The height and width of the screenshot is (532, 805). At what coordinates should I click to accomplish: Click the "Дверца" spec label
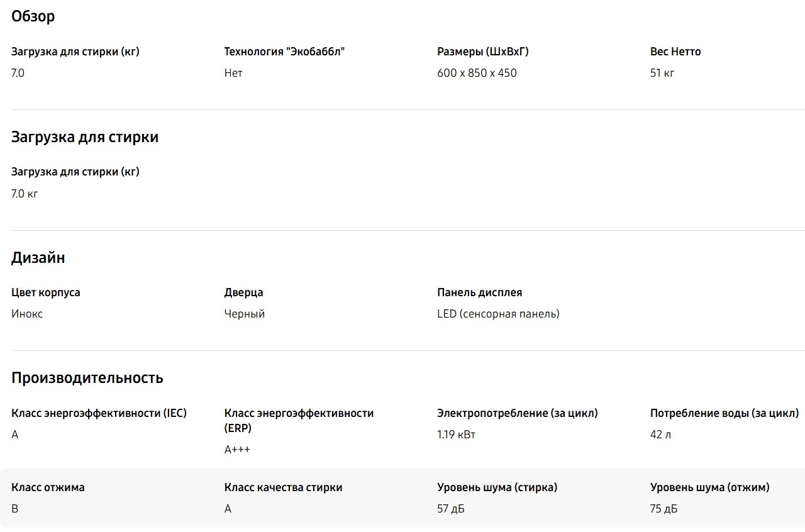click(x=243, y=292)
